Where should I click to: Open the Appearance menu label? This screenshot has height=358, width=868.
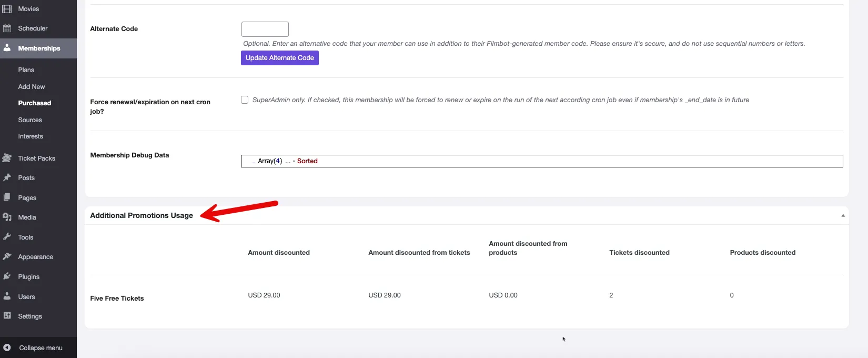tap(35, 257)
